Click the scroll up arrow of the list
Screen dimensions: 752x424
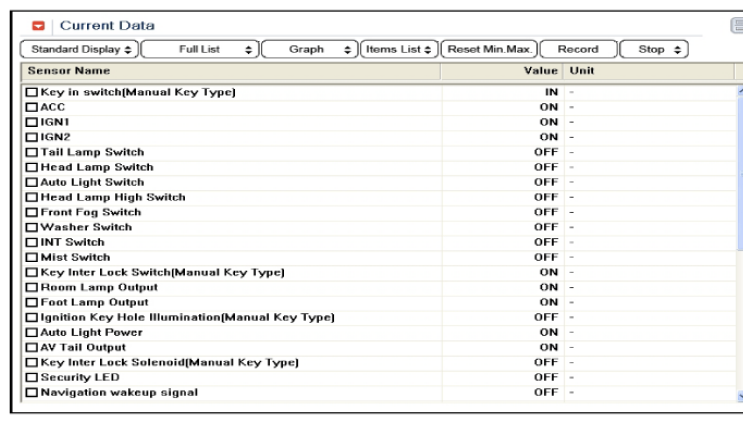740,90
